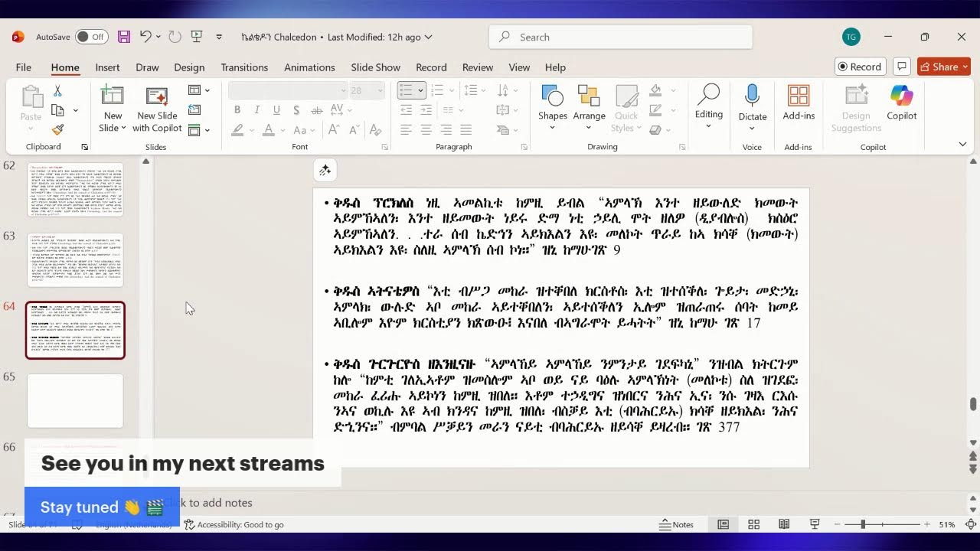Switch to Slide Sorter view icon
The image size is (980, 551).
point(753,524)
